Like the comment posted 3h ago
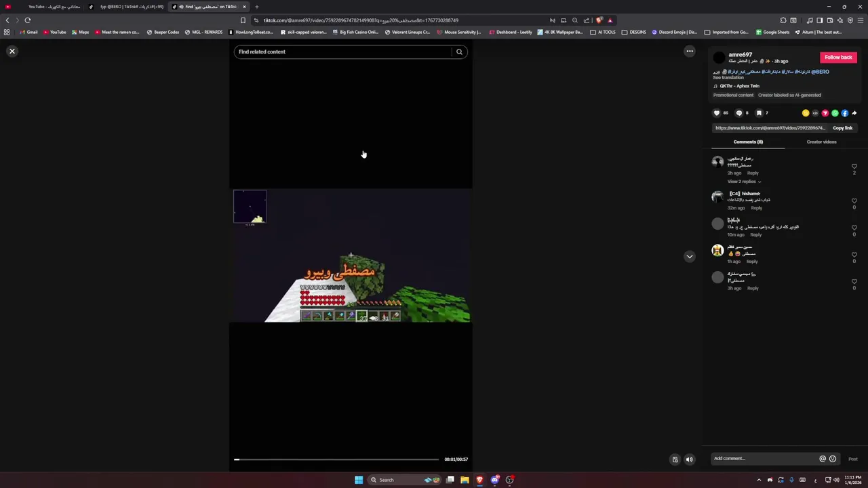 (854, 282)
